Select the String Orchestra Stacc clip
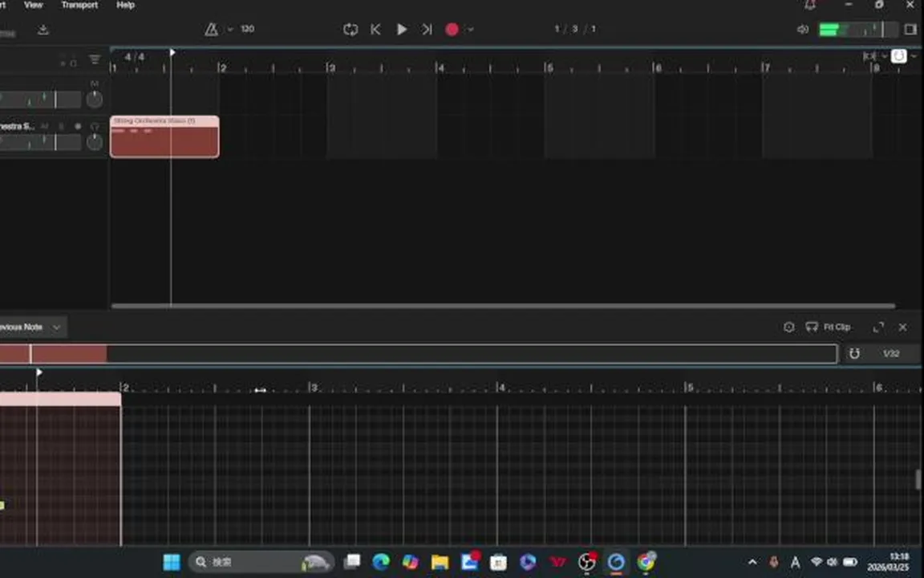This screenshot has width=924, height=578. [164, 136]
